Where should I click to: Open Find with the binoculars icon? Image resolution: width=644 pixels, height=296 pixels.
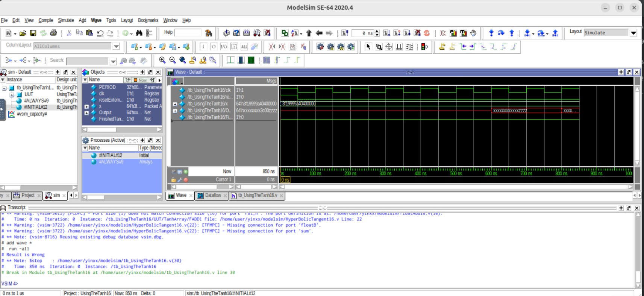139,33
